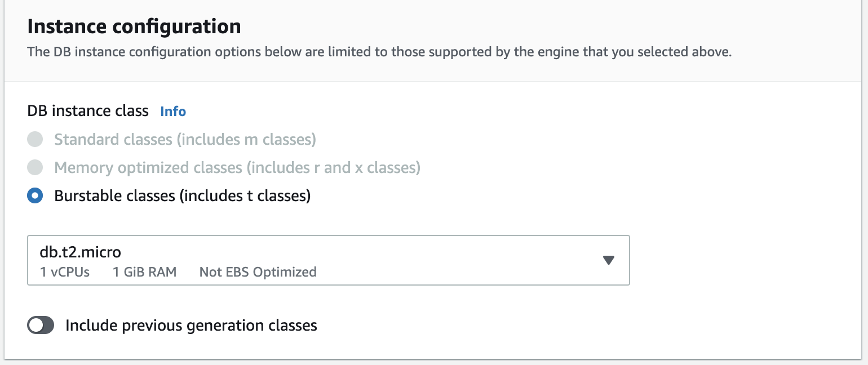Screen dimensions: 868x365
Task: Click the DB instance class heading label
Action: (x=87, y=111)
